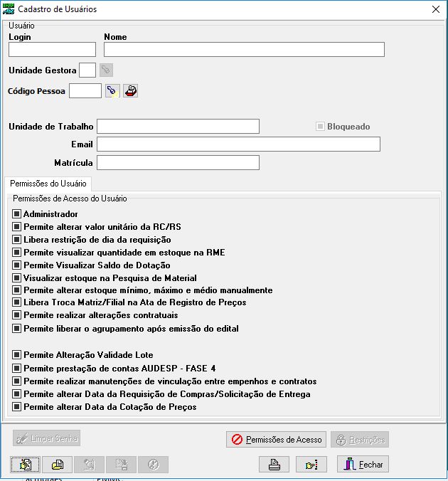Open the Permissões de Acesso button
The image size is (448, 481).
pyautogui.click(x=277, y=440)
